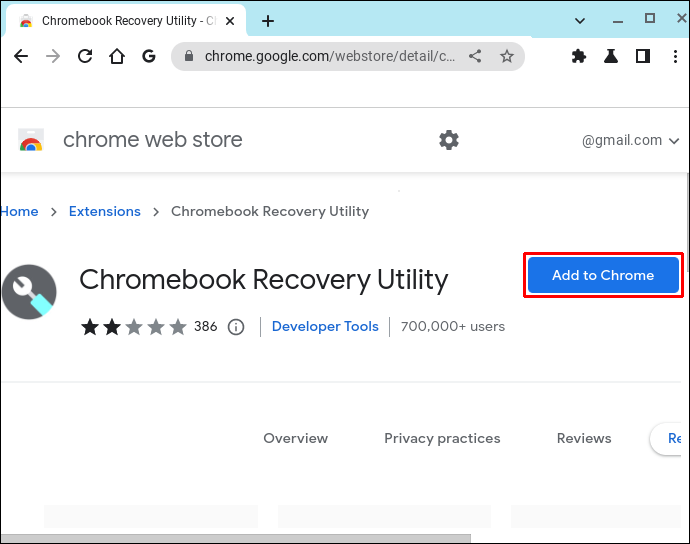Toggle the browser side panel icon

coord(643,56)
